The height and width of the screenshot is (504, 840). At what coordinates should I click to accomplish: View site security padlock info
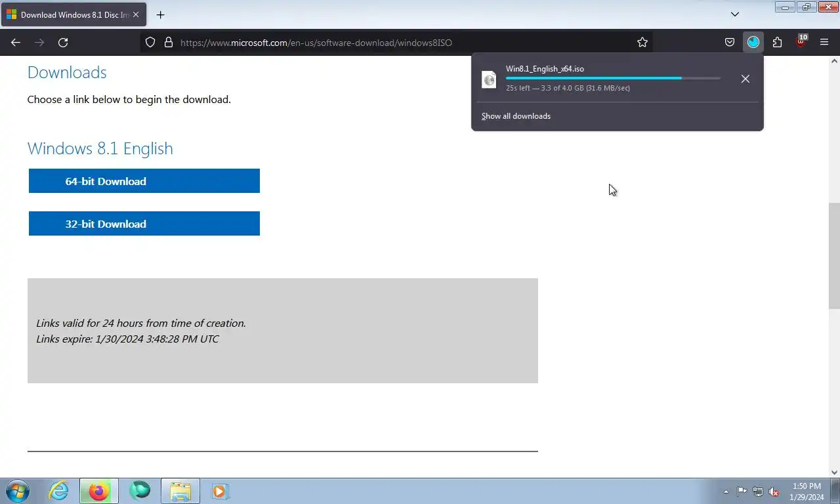pyautogui.click(x=169, y=42)
